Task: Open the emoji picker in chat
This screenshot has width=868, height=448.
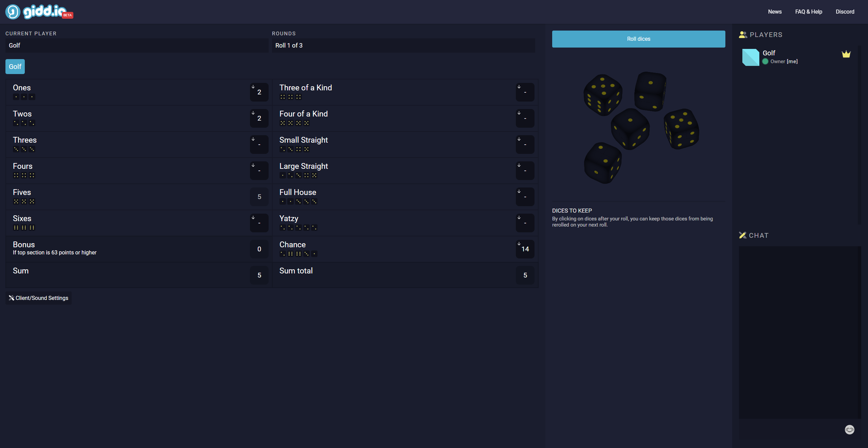Action: click(x=849, y=430)
